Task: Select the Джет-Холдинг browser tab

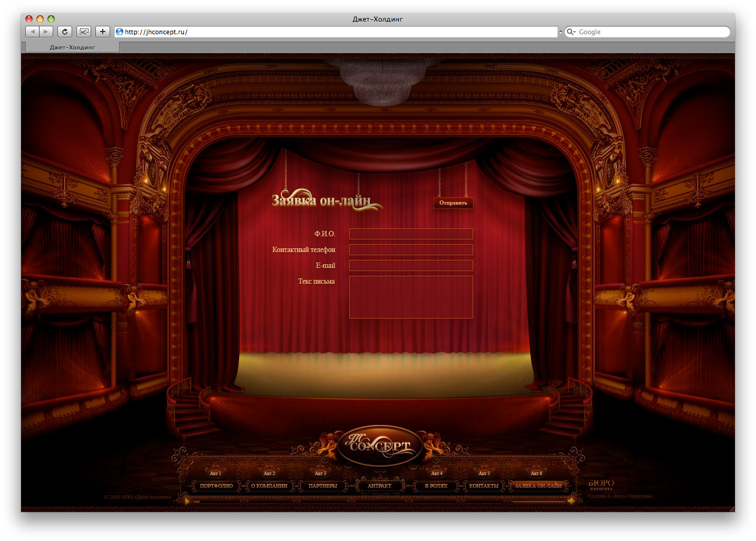Action: [72, 47]
